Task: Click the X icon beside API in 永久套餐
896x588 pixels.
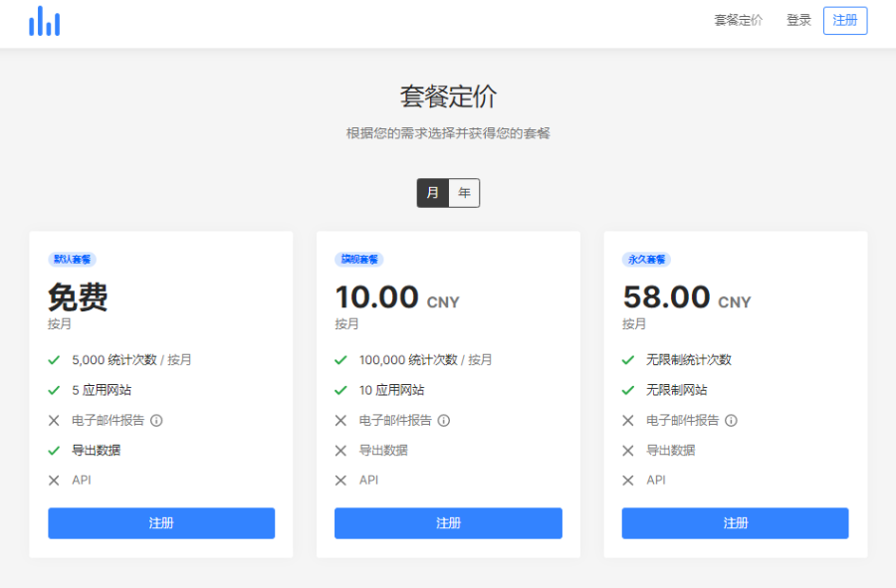Action: (x=628, y=481)
